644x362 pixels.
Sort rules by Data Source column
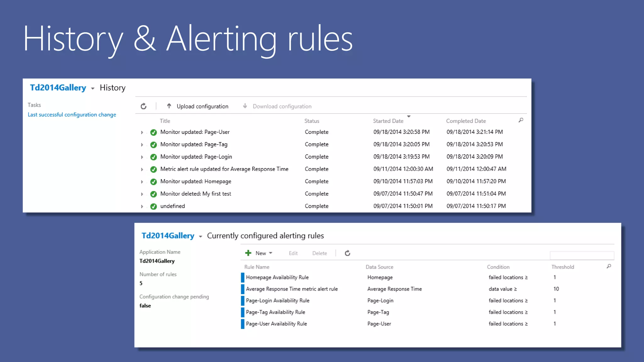pos(379,267)
